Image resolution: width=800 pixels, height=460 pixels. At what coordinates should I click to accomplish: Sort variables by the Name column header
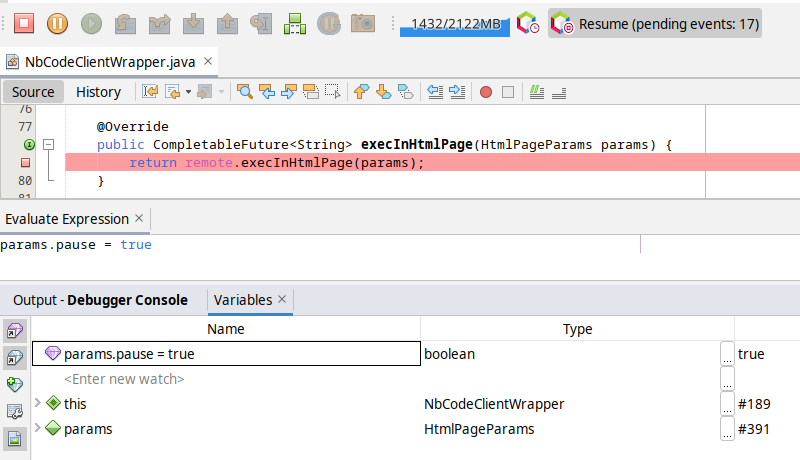(226, 329)
